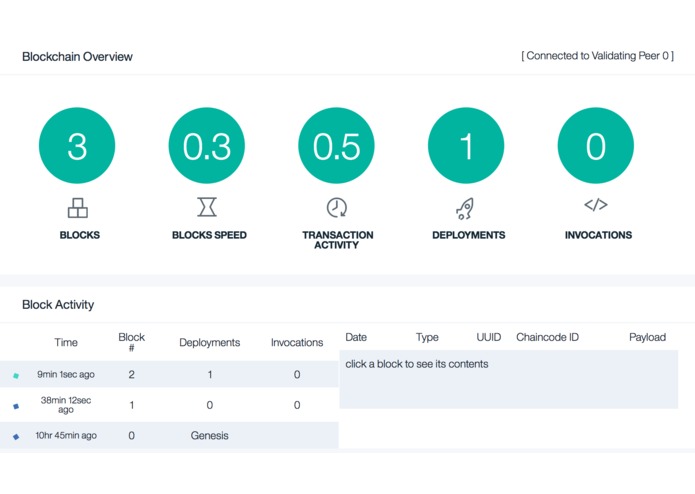Click the hourglass icon above BLOCKS SPEED
The height and width of the screenshot is (494, 695).
click(x=207, y=207)
